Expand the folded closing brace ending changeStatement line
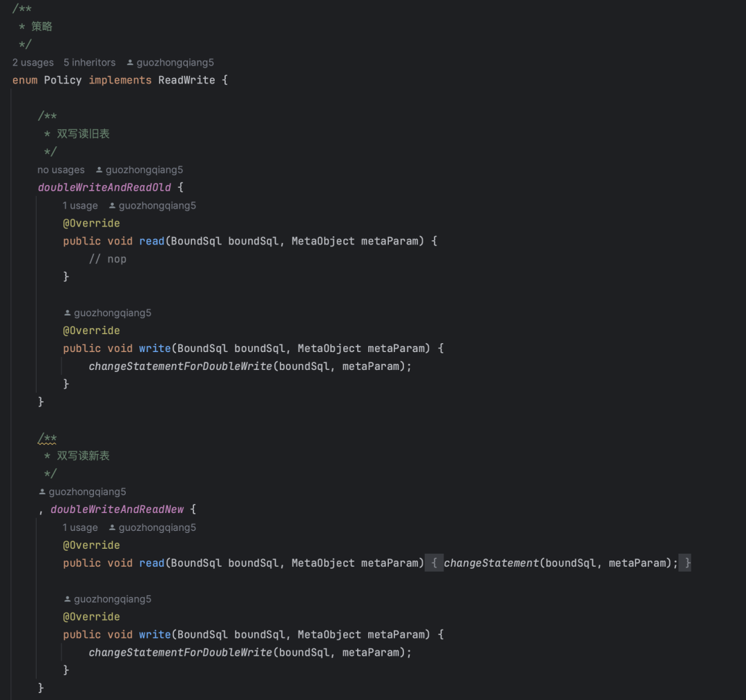Viewport: 746px width, 700px height. tap(685, 563)
